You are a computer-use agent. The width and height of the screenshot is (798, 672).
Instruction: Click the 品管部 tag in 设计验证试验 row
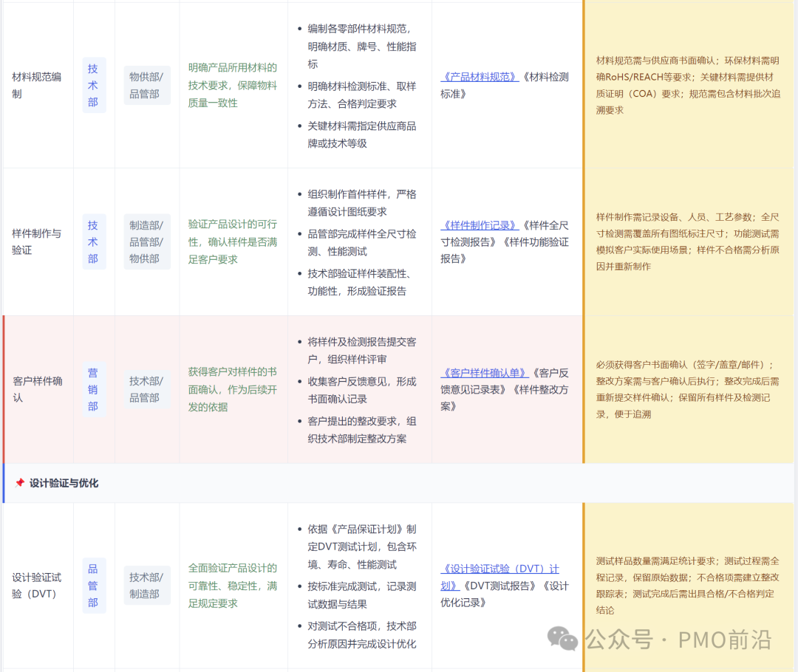tap(93, 586)
